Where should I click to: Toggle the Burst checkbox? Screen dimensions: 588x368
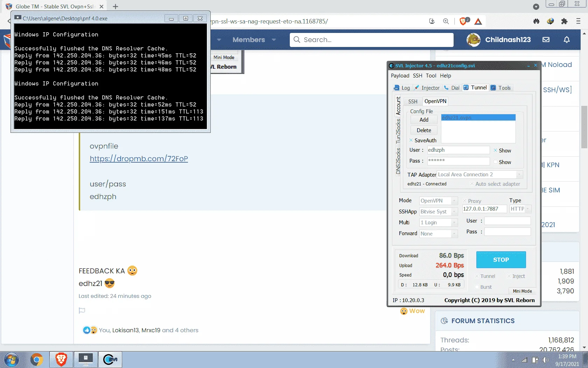(477, 287)
